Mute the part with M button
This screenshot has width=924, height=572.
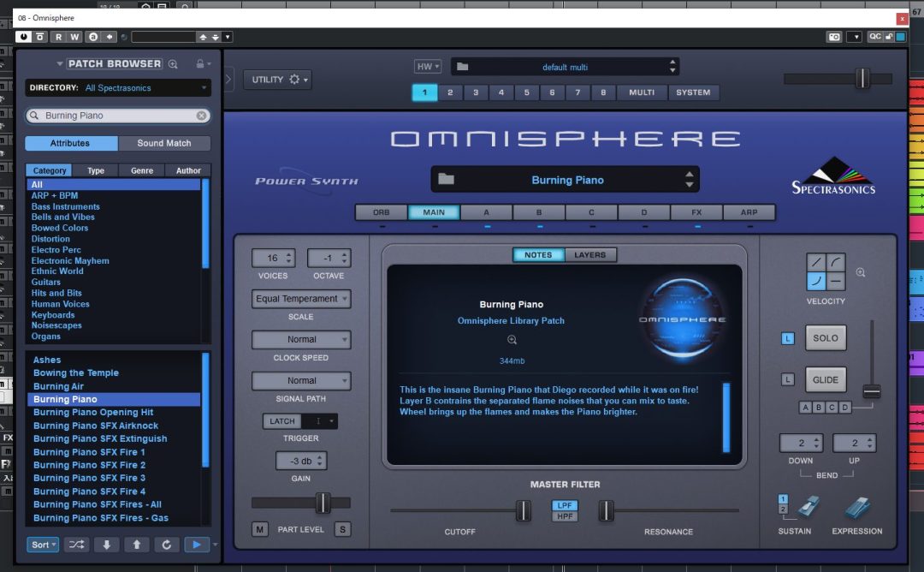coord(259,529)
